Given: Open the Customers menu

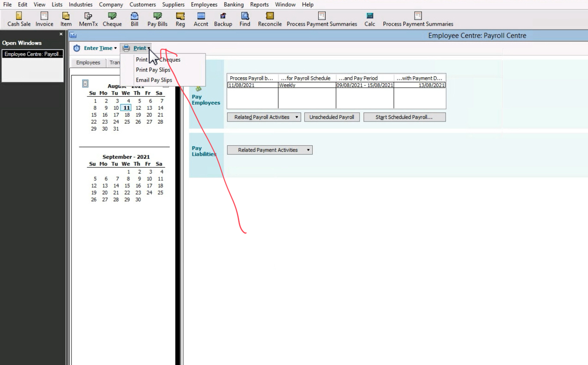Looking at the screenshot, I should (143, 4).
